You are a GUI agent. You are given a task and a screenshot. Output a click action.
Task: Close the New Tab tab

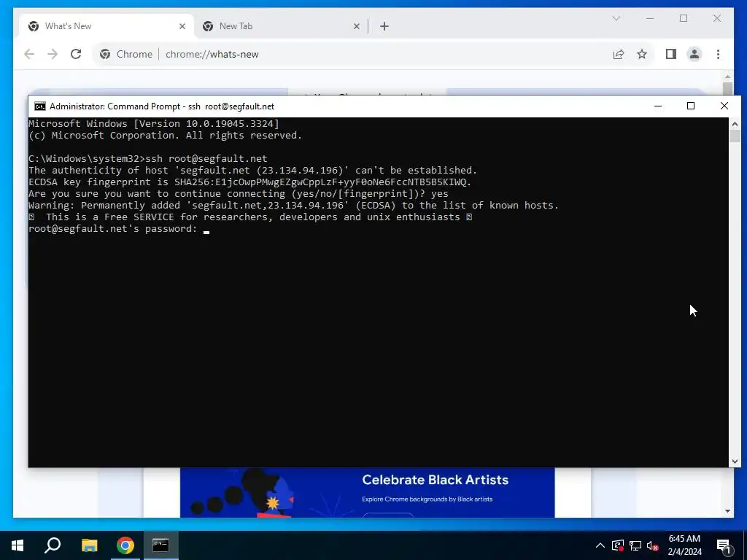coord(356,26)
